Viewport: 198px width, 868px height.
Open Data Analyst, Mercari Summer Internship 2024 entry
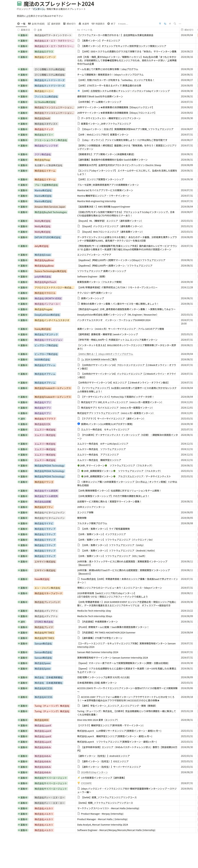tap(102, 825)
